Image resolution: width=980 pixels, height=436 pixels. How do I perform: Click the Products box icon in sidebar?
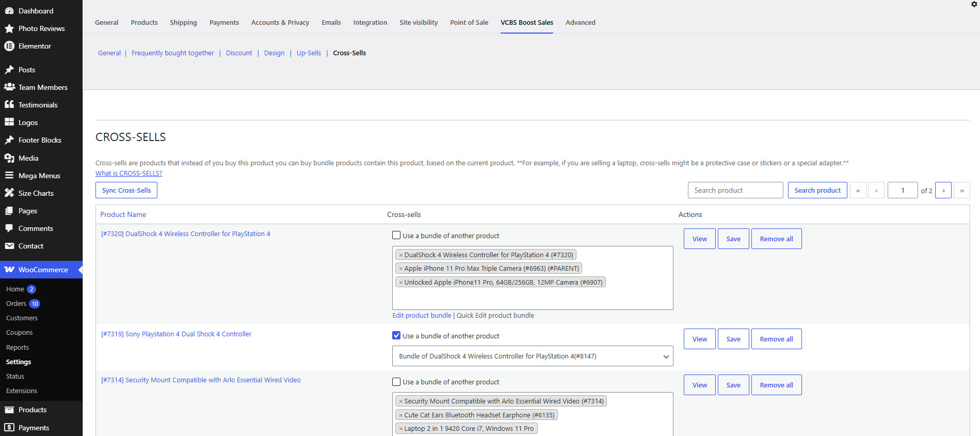9,410
